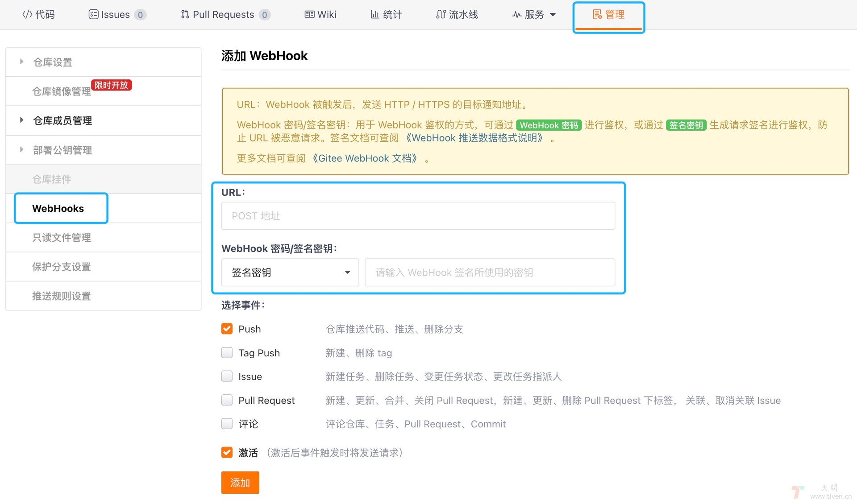Viewport: 857px width, 504px height.
Task: Toggle the 激活 checkbox
Action: click(227, 452)
